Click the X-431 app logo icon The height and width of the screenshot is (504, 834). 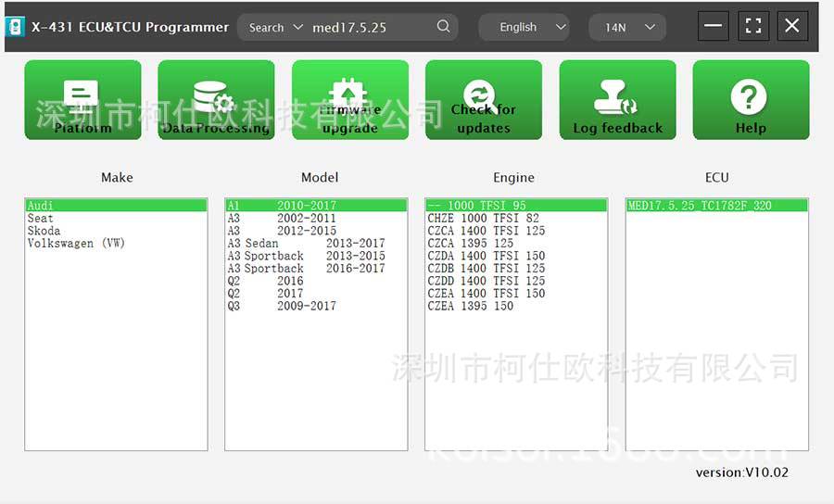[15, 27]
